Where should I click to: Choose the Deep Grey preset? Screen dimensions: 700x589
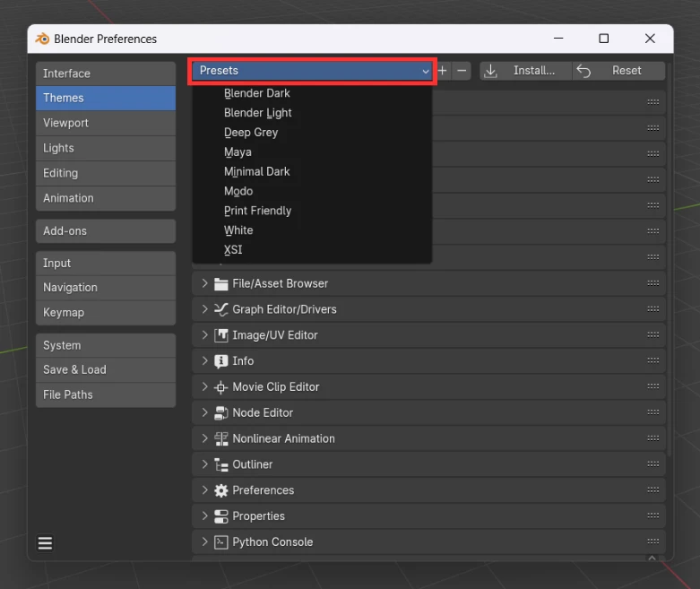(312, 133)
